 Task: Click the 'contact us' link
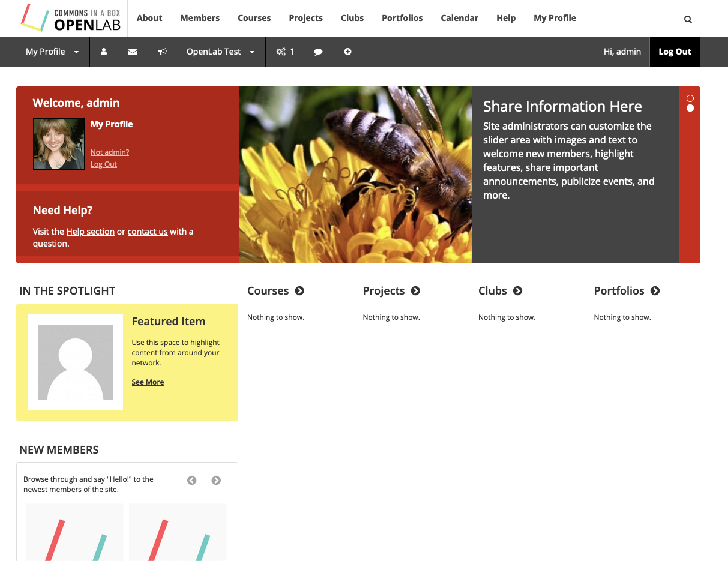coord(148,232)
